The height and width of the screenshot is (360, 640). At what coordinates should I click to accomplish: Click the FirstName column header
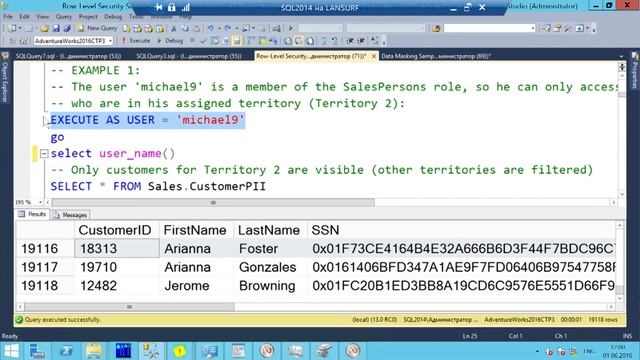coord(195,230)
